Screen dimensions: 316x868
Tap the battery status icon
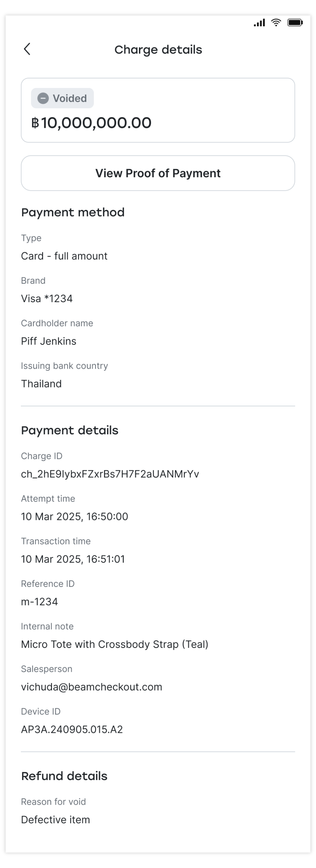(x=295, y=23)
